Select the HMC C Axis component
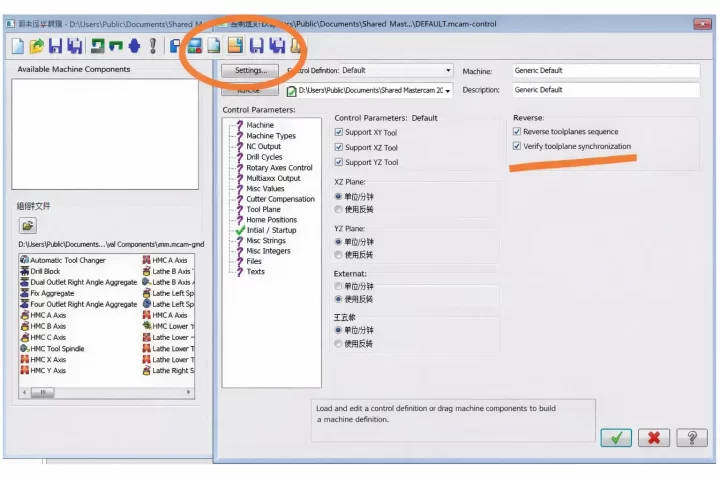Screen dimensions: 720x480 [x=43, y=337]
